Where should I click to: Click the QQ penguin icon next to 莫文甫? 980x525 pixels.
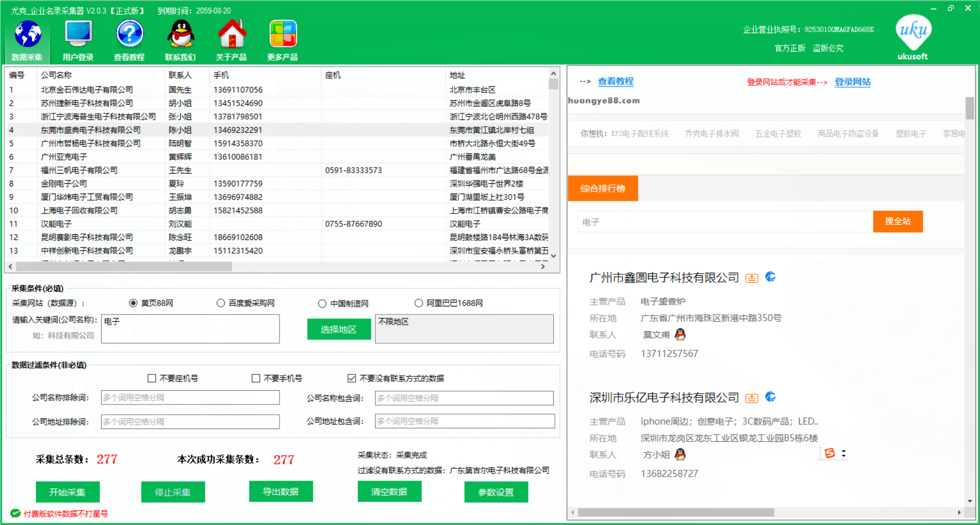(680, 335)
